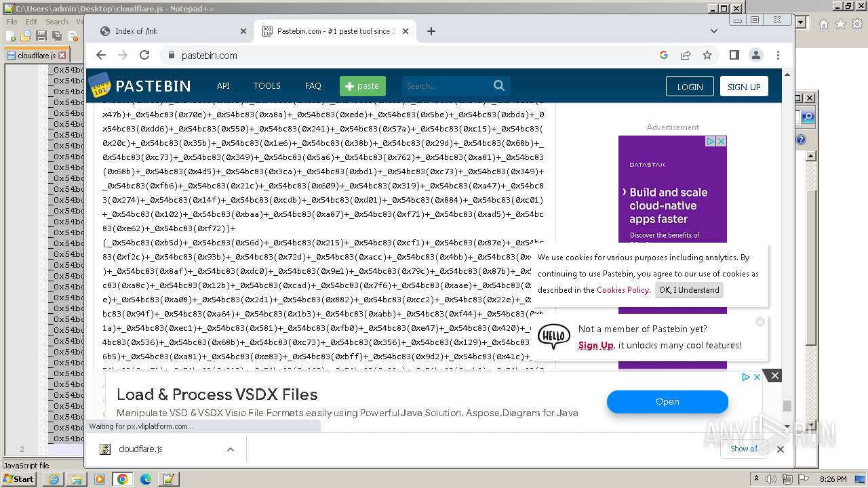Click the SIGN UP button
Image resolution: width=868 pixels, height=488 pixels.
pyautogui.click(x=744, y=86)
